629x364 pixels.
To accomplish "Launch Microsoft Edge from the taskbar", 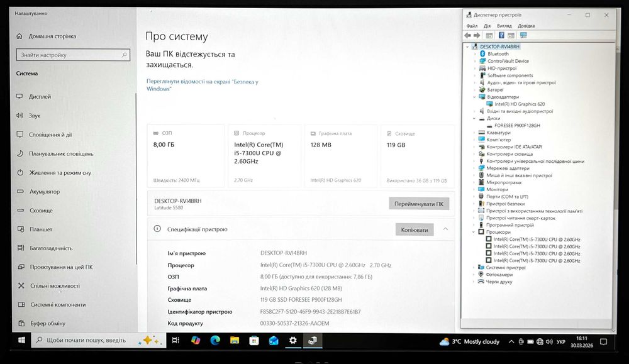I will (215, 340).
